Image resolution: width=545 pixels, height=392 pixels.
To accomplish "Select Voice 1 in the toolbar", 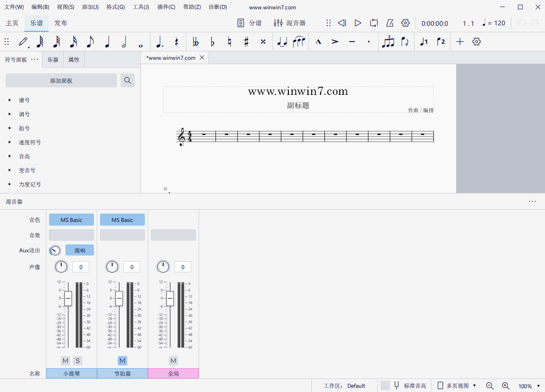I will (x=423, y=42).
